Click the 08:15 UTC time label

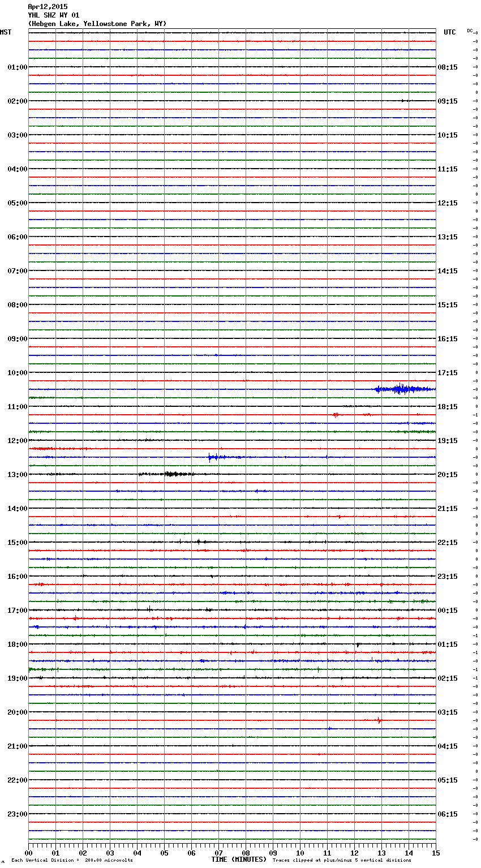point(448,67)
